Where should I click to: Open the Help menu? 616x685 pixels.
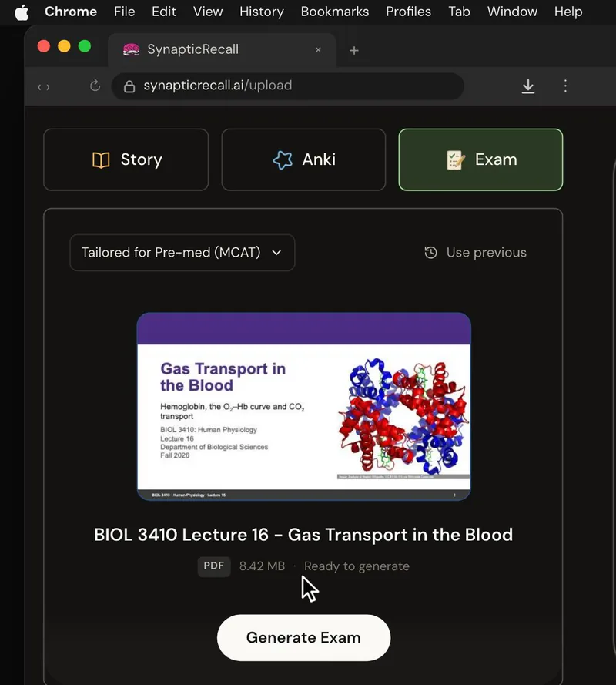coord(568,12)
